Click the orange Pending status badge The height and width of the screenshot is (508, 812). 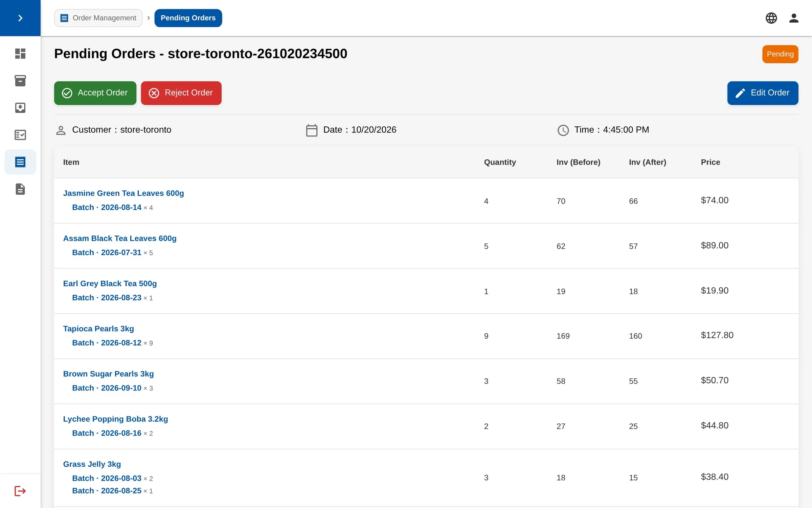[780, 54]
